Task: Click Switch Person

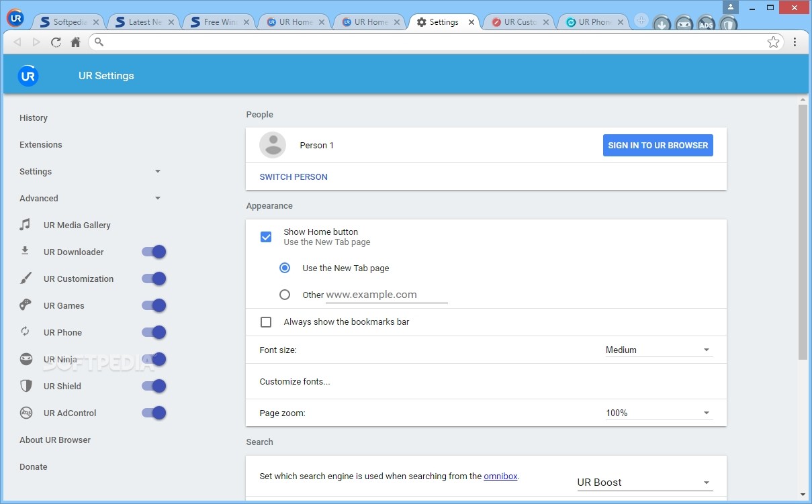Action: click(x=294, y=177)
